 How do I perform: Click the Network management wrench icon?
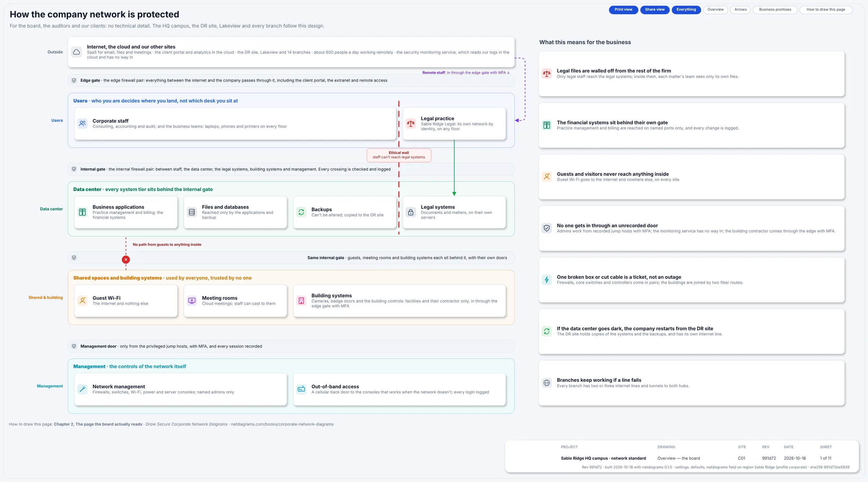click(82, 389)
